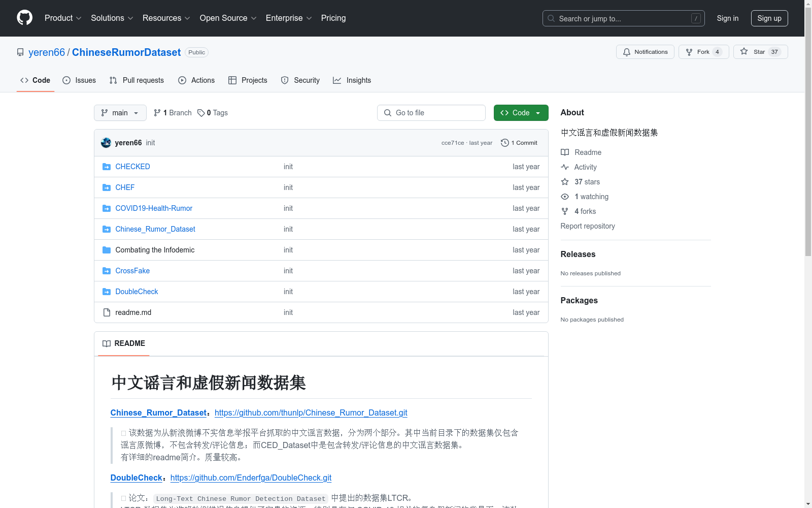Screen dimensions: 812x508
Task: Open the Insights tab
Action: tap(352, 80)
